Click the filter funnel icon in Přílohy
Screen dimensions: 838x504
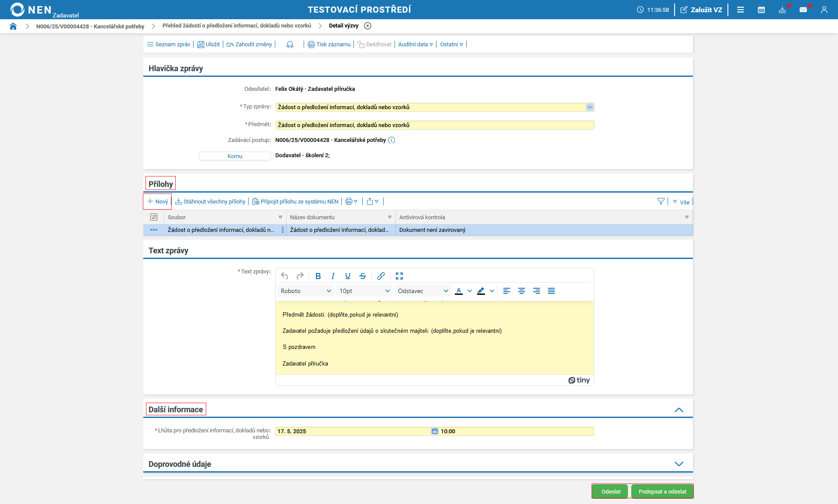pos(661,201)
